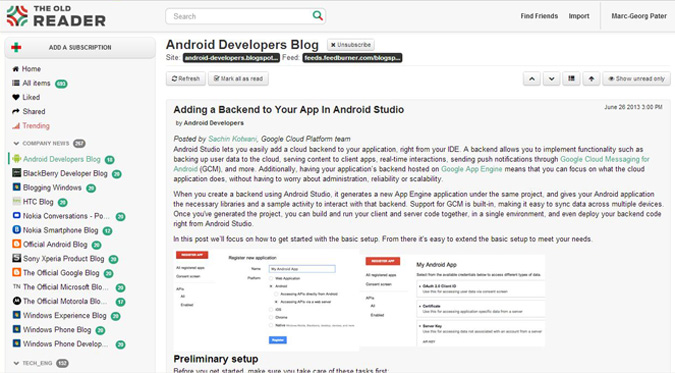Open the Import page
This screenshot has width=675, height=373.
(579, 16)
